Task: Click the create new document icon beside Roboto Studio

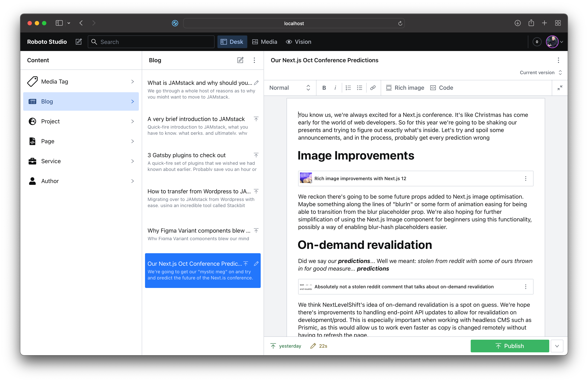Action: click(x=79, y=42)
